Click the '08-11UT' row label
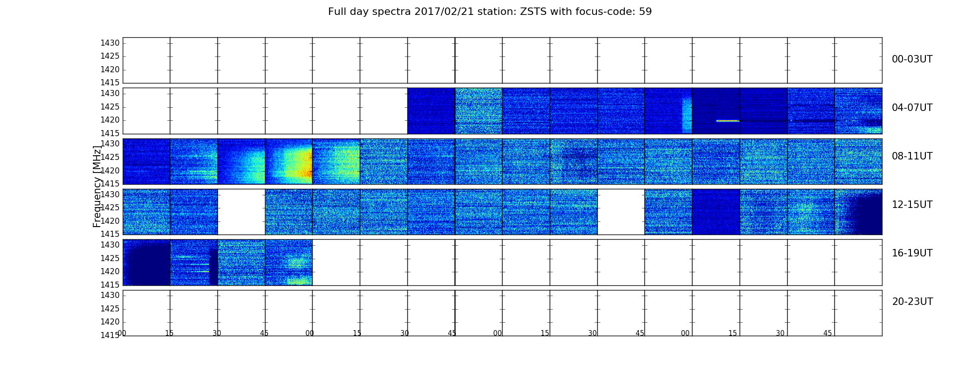Viewport: 980px width, 373px height. [912, 156]
